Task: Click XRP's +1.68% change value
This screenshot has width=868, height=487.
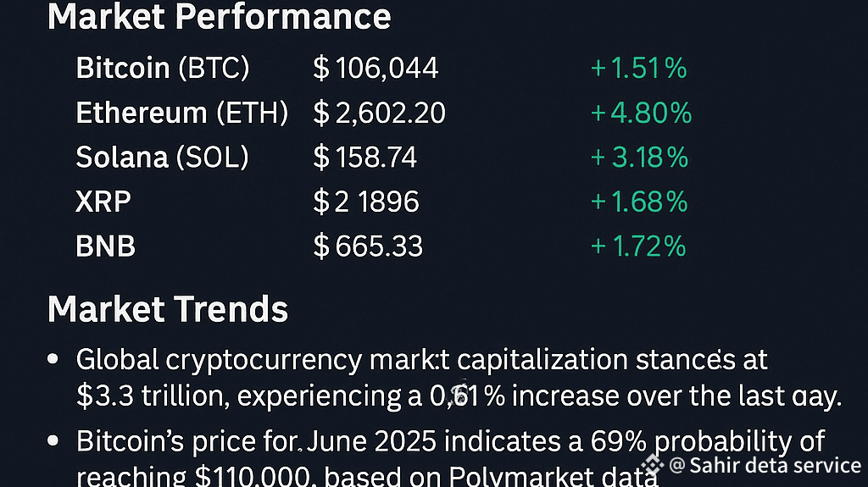Action: (639, 202)
